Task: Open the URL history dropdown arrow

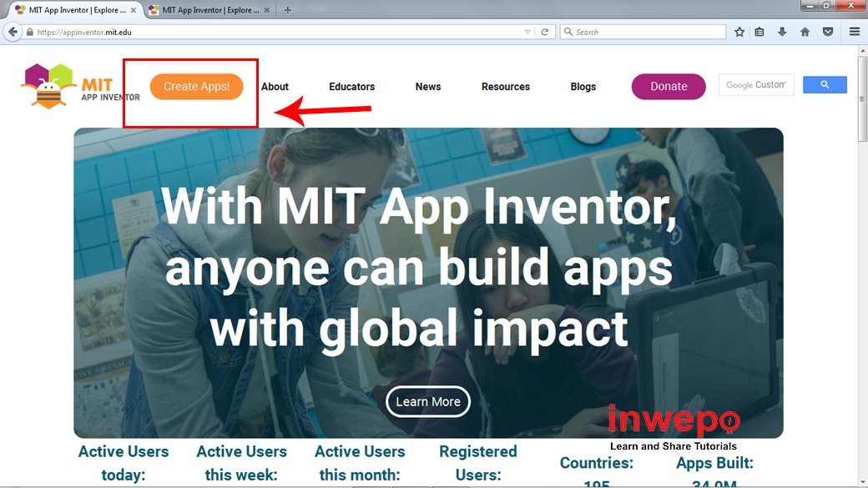Action: coord(527,32)
